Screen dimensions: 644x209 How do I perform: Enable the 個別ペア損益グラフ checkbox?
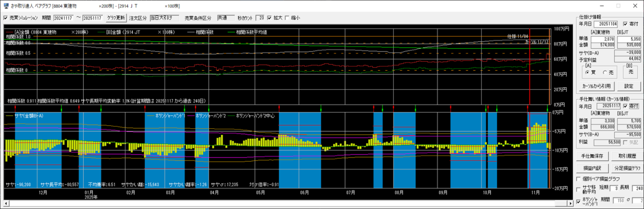coord(579,178)
